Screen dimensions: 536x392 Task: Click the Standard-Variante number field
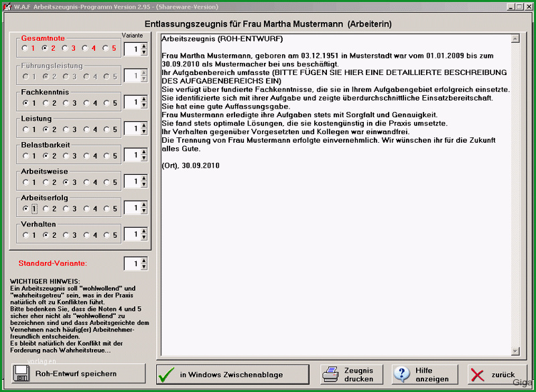click(133, 263)
